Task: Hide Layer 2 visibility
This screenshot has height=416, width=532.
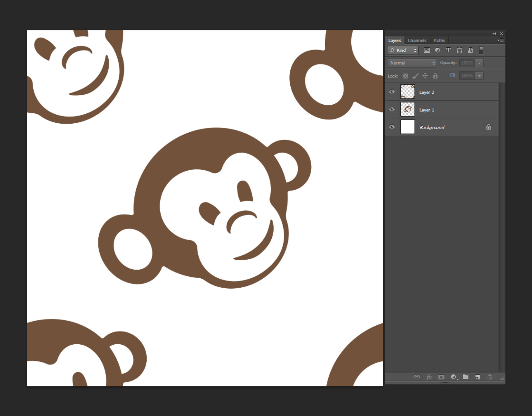Action: coord(392,92)
